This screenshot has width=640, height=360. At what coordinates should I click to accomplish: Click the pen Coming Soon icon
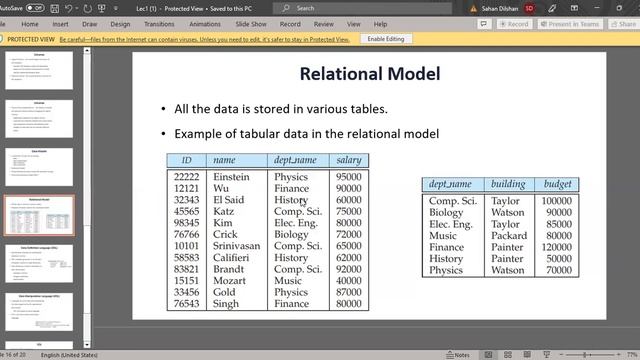click(x=552, y=8)
